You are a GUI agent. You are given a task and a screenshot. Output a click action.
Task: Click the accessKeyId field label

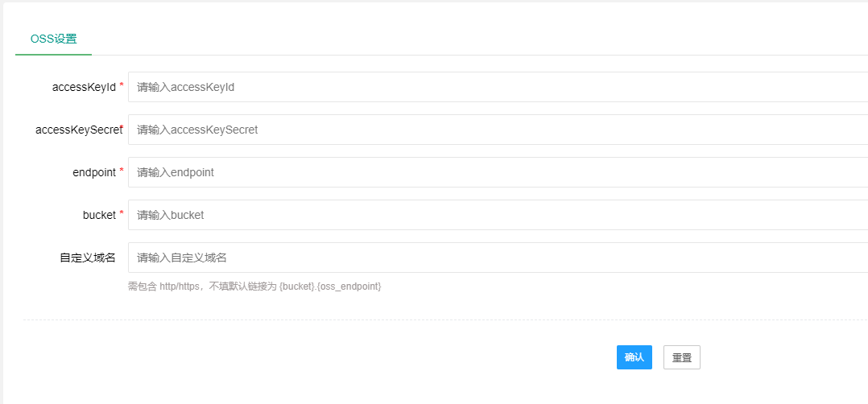click(x=84, y=87)
